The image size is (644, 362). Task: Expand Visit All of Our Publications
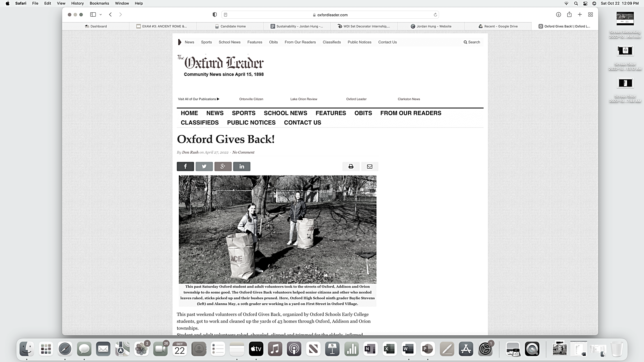(x=199, y=99)
